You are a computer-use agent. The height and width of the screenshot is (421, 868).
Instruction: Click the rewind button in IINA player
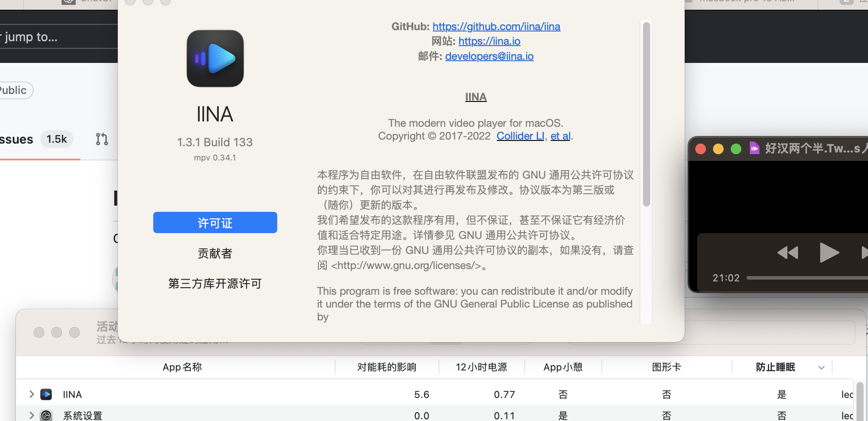788,253
